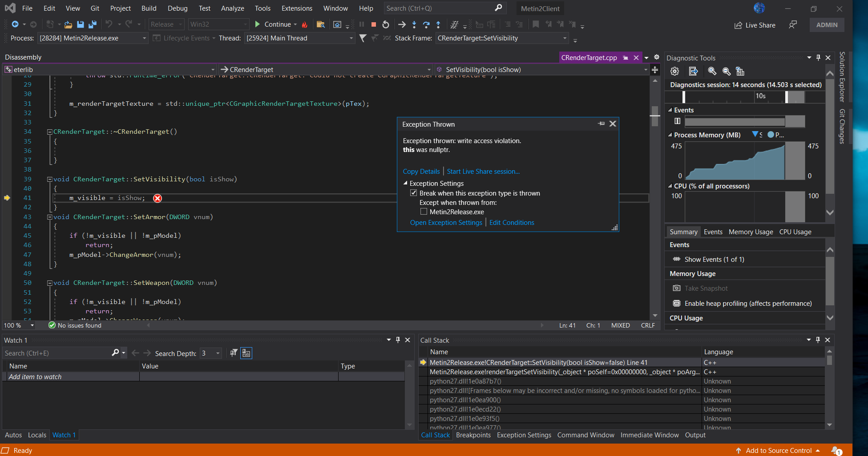868x456 pixels.
Task: Click the Watch search input field
Action: pyautogui.click(x=57, y=353)
